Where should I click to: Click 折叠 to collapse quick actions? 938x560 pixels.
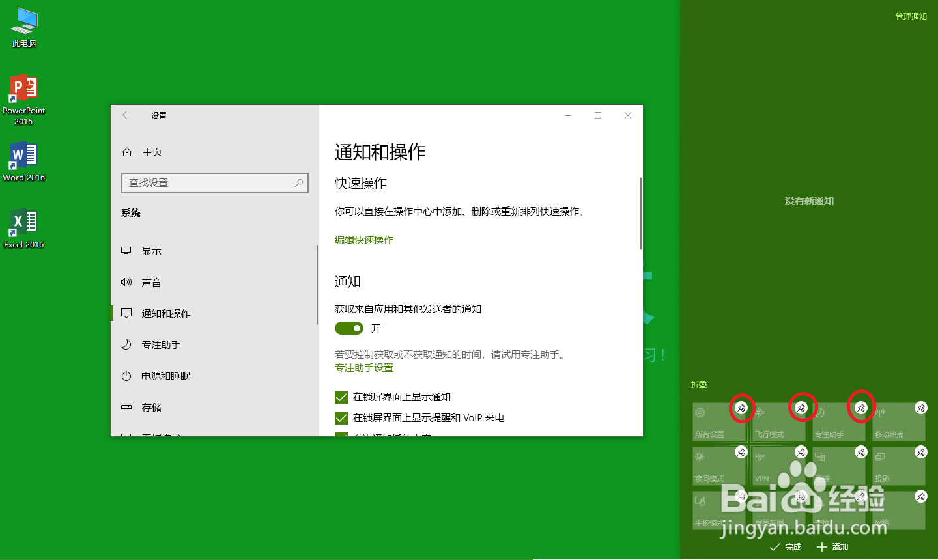point(699,385)
